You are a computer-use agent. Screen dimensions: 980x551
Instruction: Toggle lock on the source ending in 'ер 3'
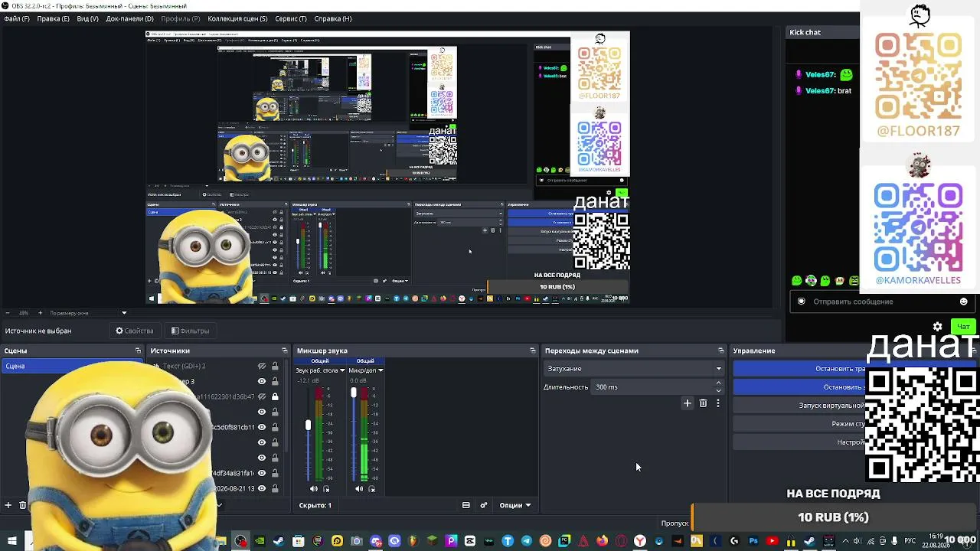275,381
